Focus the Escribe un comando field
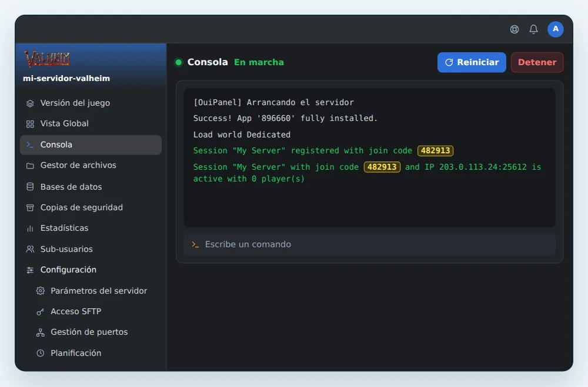This screenshot has width=588, height=387. [x=369, y=244]
